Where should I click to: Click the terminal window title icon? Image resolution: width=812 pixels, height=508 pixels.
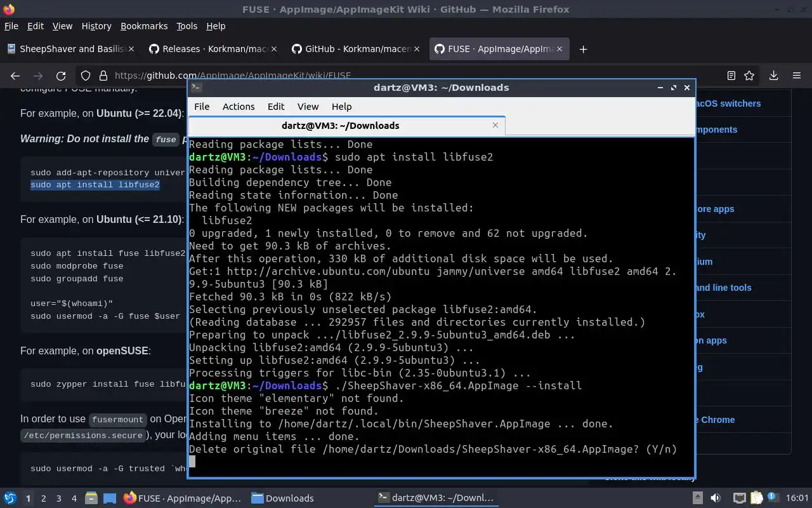tap(197, 88)
